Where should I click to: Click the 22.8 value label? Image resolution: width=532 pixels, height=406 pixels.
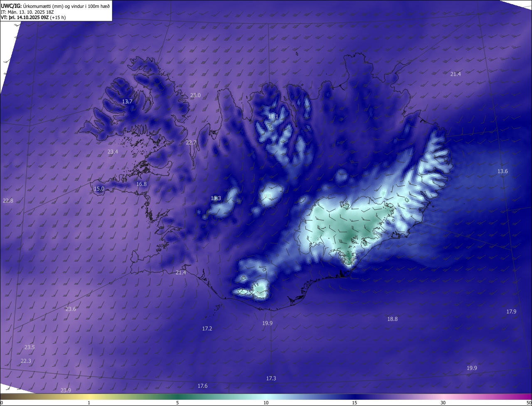pyautogui.click(x=8, y=201)
